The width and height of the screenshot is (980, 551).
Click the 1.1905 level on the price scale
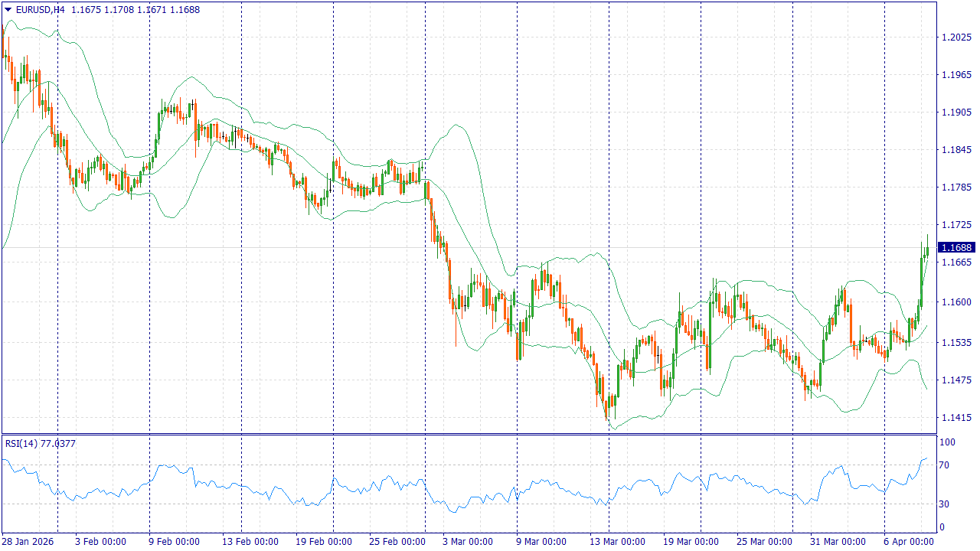[x=955, y=112]
